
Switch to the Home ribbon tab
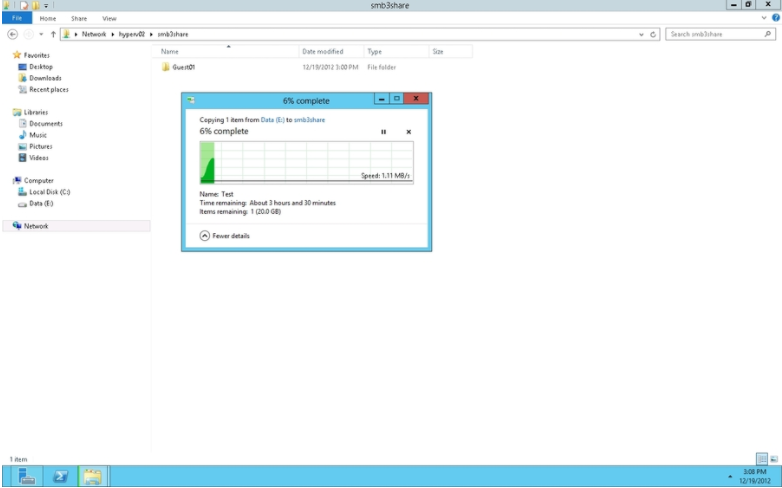[48, 18]
